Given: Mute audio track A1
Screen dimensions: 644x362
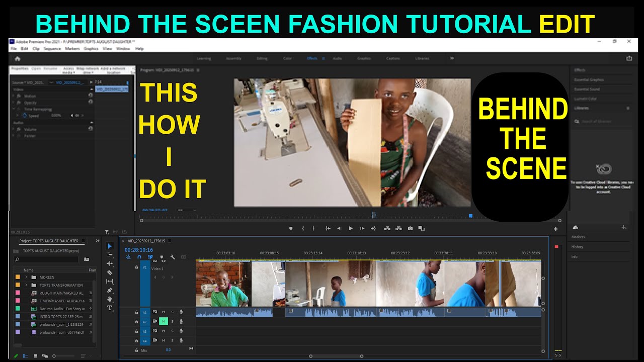Looking at the screenshot, I should pos(163,312).
